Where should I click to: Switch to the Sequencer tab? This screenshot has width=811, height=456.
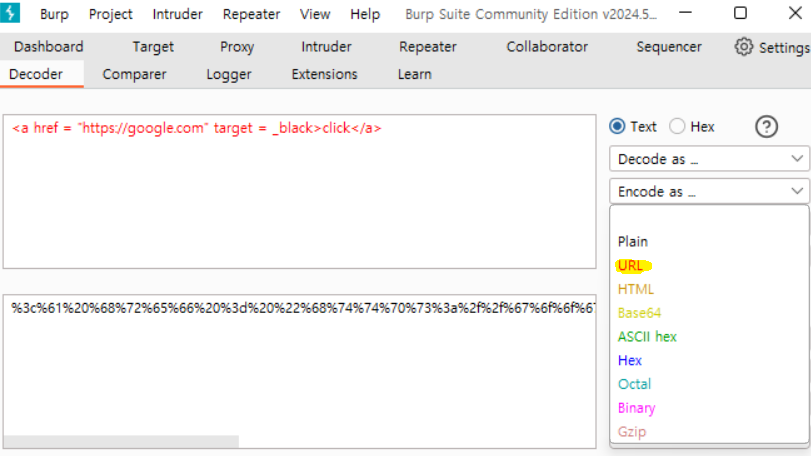[669, 47]
